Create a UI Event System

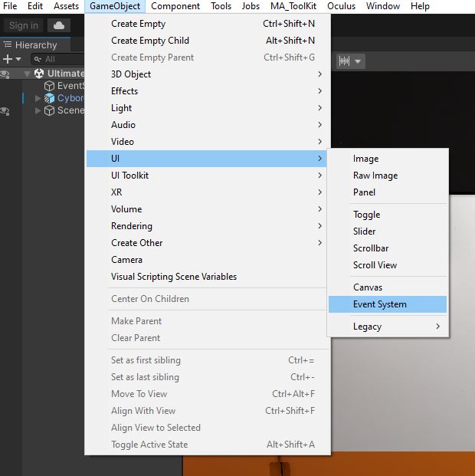[x=388, y=304]
